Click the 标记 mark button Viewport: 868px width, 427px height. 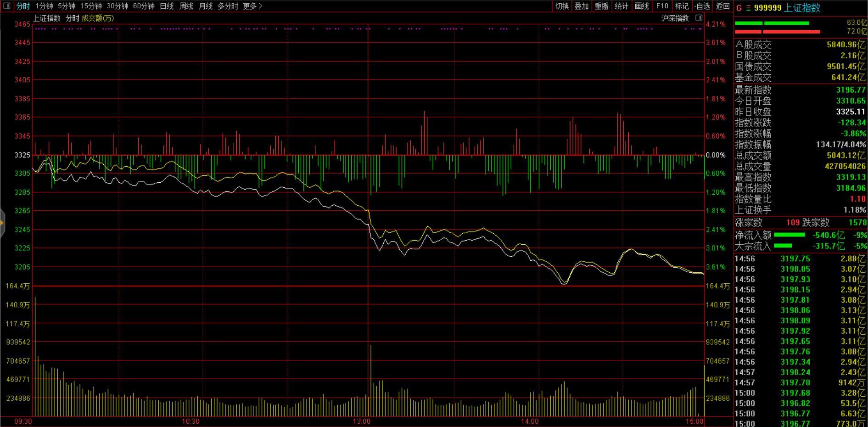click(x=682, y=6)
